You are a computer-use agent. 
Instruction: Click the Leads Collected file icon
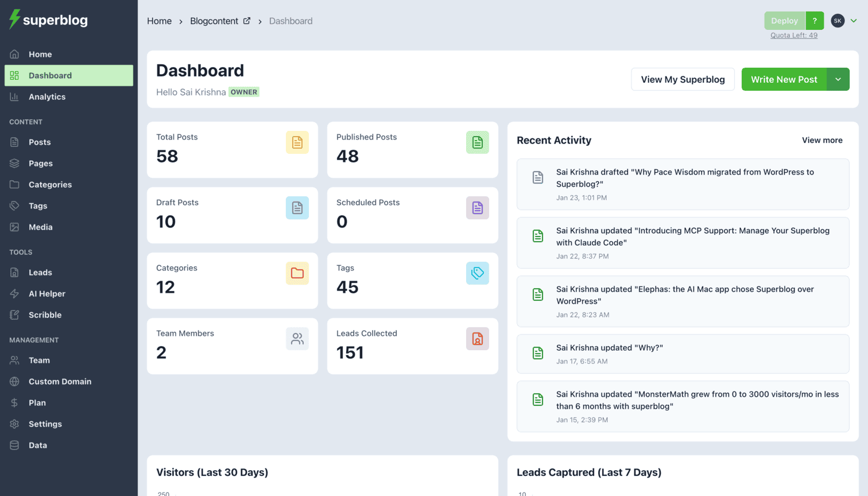tap(478, 338)
